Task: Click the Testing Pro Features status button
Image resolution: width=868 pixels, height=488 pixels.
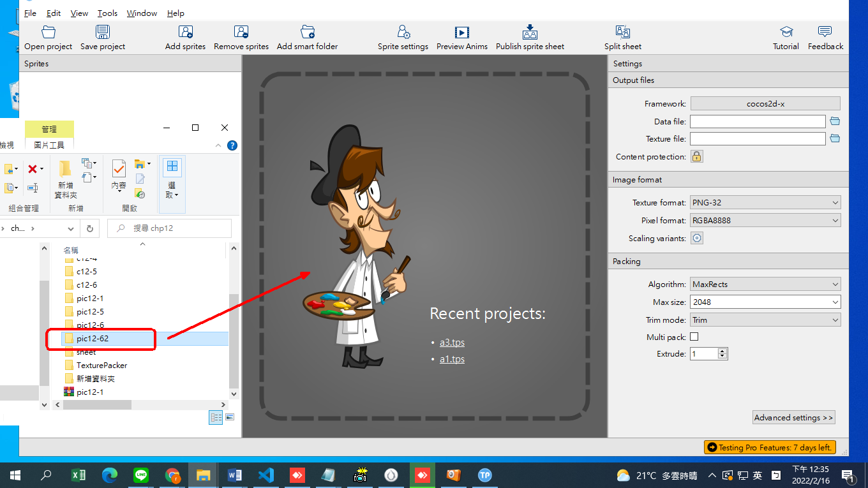Action: (770, 447)
